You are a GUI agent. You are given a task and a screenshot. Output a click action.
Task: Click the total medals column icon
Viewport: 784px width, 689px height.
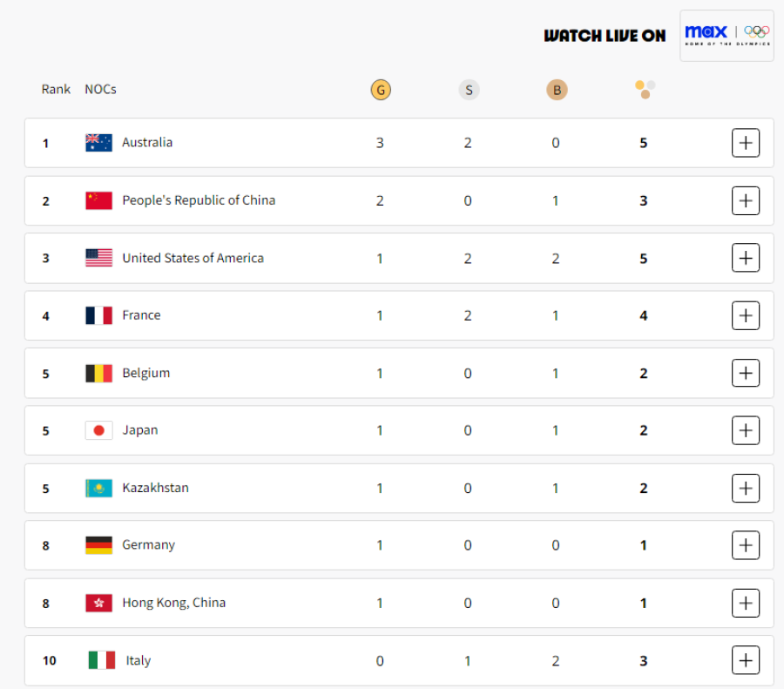click(645, 90)
